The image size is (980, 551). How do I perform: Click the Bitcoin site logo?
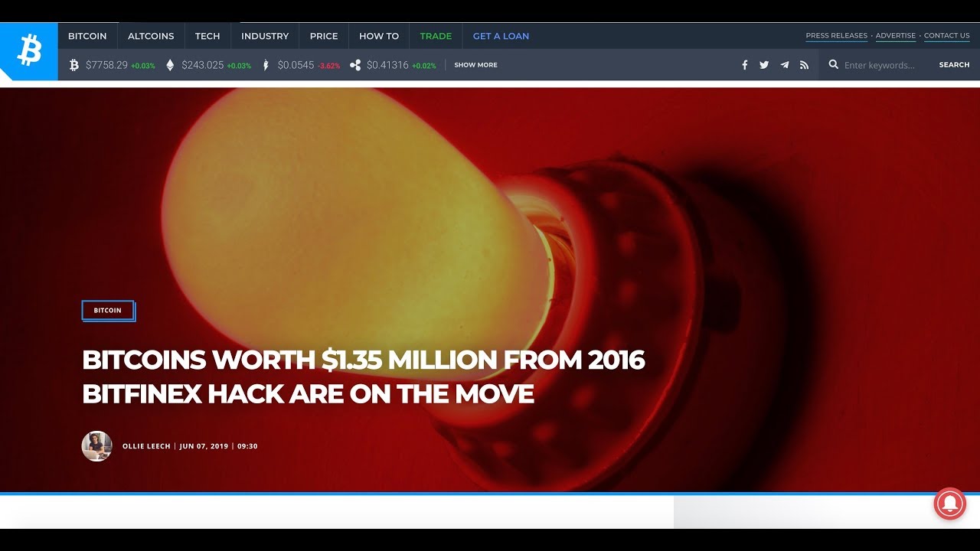(x=28, y=51)
